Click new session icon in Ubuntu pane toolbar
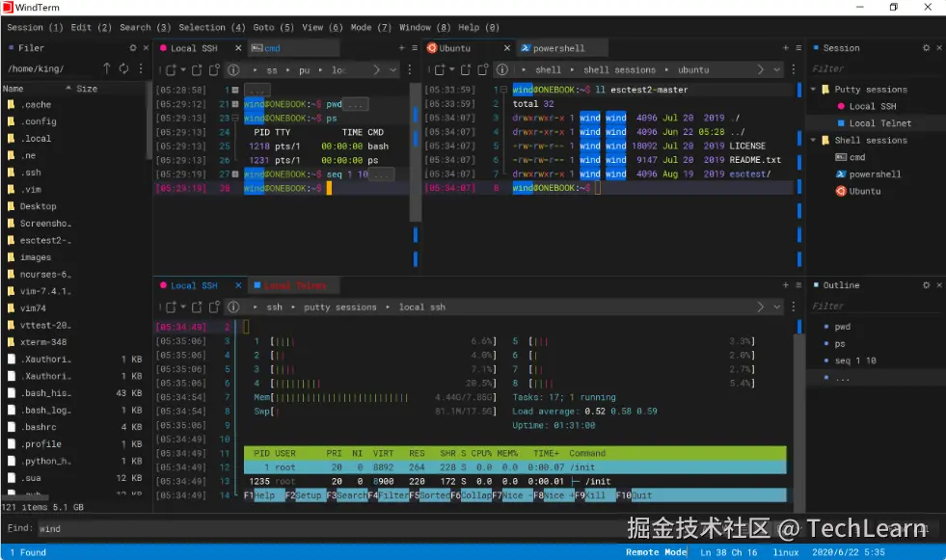 pos(440,70)
